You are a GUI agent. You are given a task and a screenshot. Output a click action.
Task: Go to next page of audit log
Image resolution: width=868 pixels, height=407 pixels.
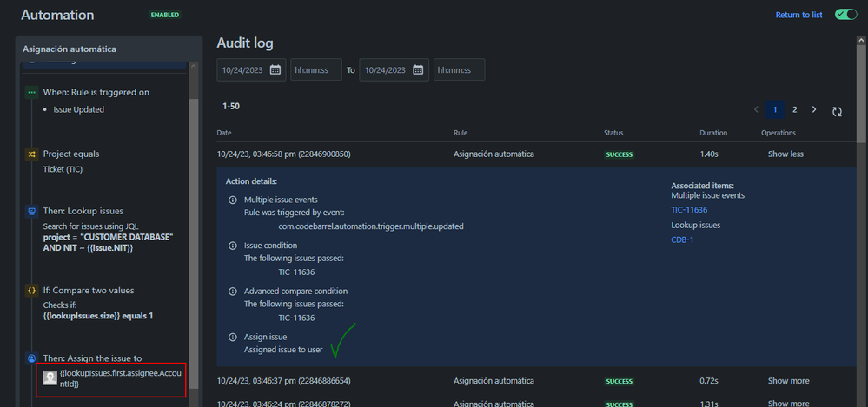[814, 110]
